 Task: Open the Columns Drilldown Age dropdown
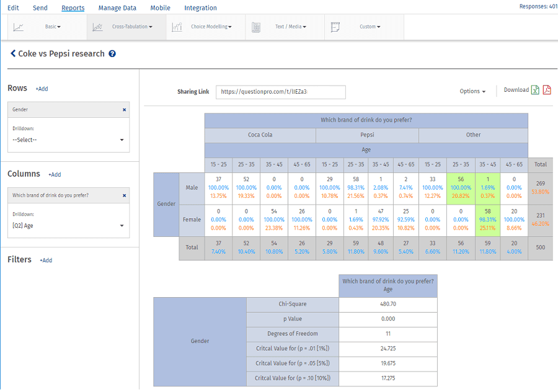point(68,226)
